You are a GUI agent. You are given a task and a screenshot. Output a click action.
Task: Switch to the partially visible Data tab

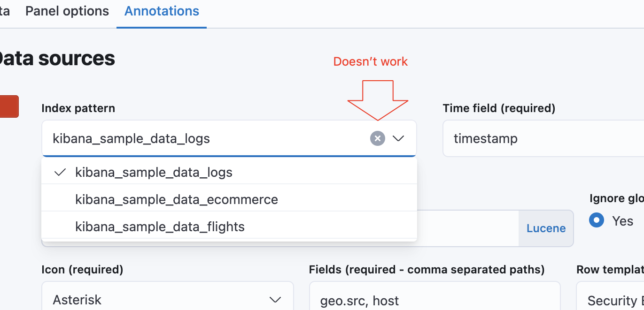click(5, 11)
